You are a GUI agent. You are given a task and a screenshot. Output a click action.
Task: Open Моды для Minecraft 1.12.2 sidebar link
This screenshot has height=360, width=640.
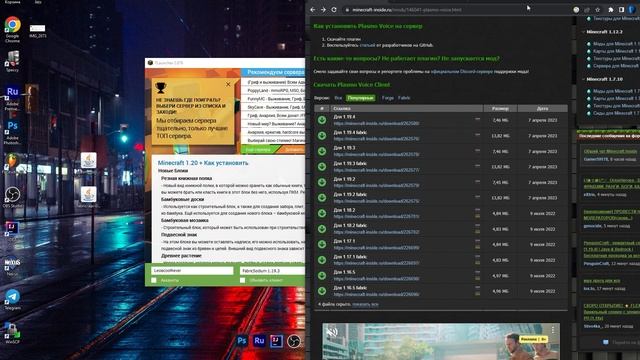616,44
